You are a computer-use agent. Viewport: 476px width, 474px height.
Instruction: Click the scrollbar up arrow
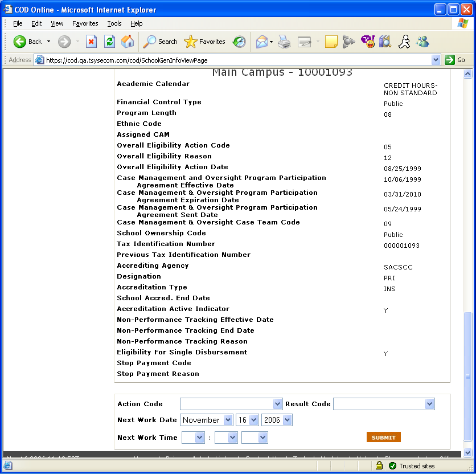tap(467, 74)
